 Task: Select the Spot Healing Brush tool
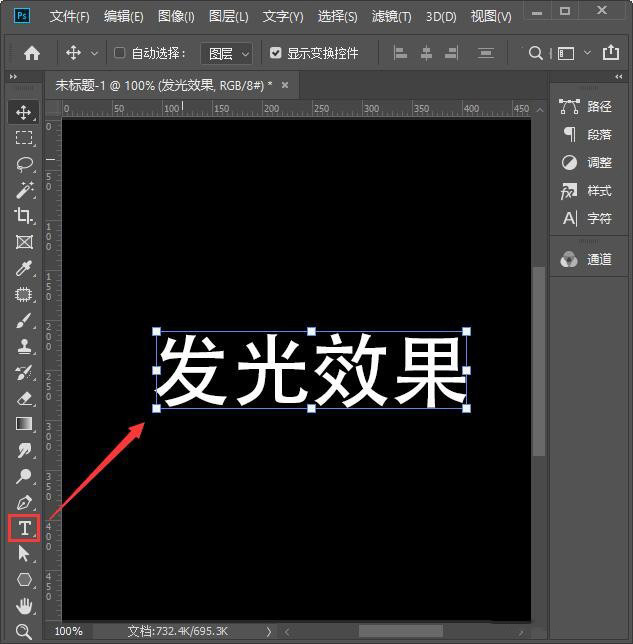(x=24, y=294)
